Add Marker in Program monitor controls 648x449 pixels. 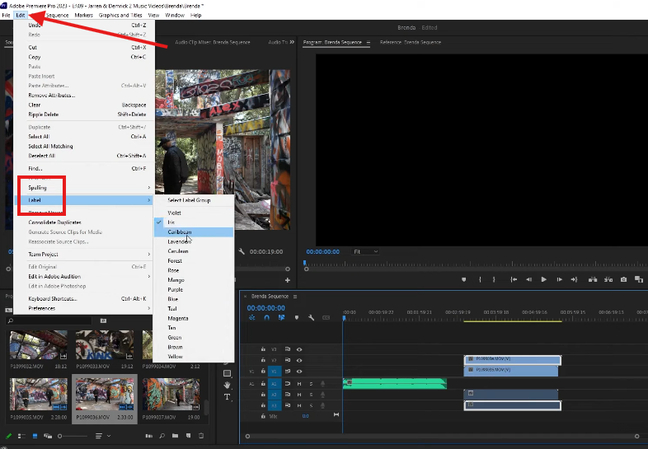coord(464,279)
